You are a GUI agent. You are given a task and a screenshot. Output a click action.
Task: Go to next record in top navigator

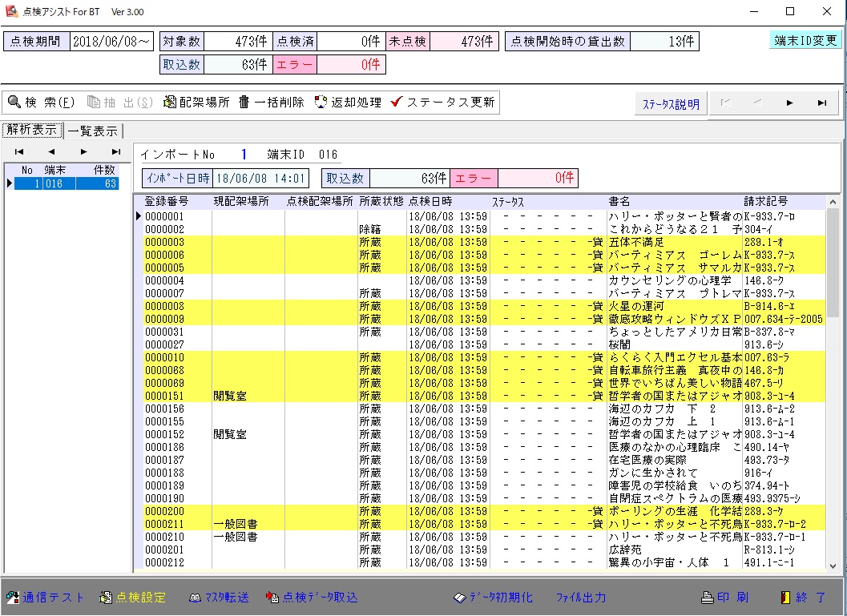[790, 103]
